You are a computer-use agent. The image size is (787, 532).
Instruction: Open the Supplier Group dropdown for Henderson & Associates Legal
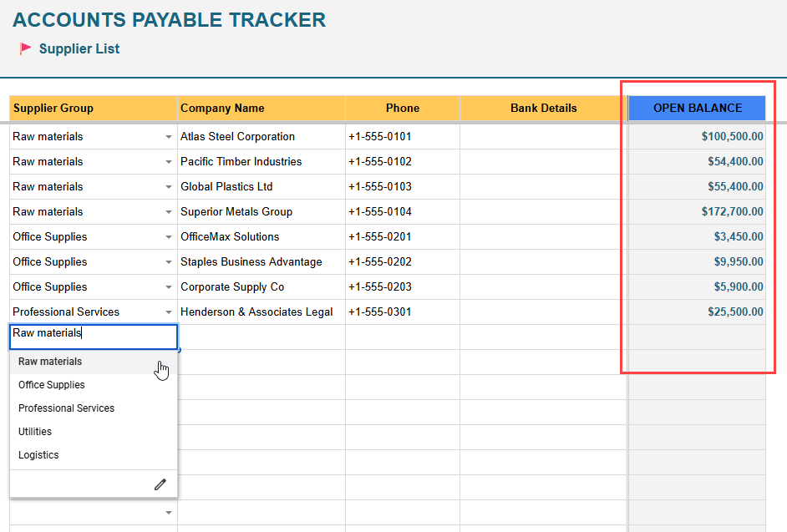(168, 312)
